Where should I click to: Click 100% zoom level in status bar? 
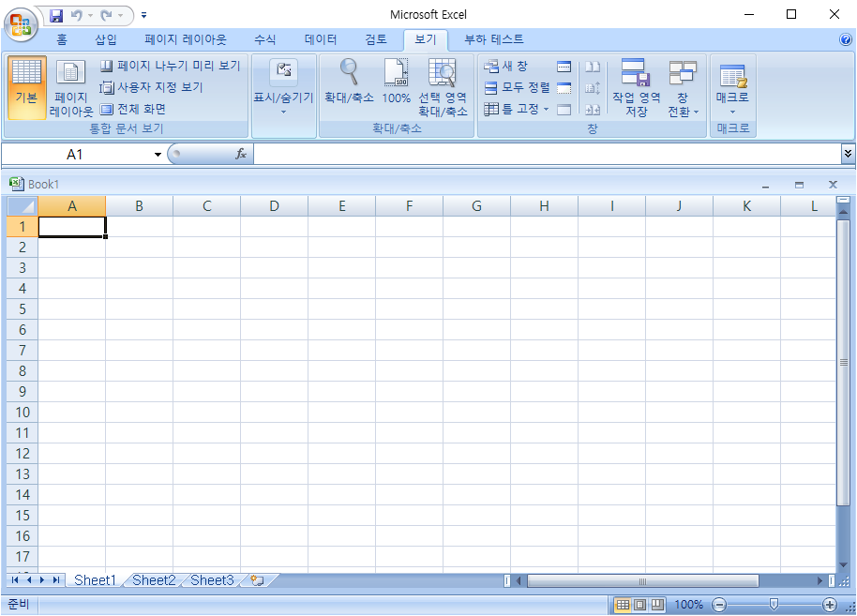[688, 605]
